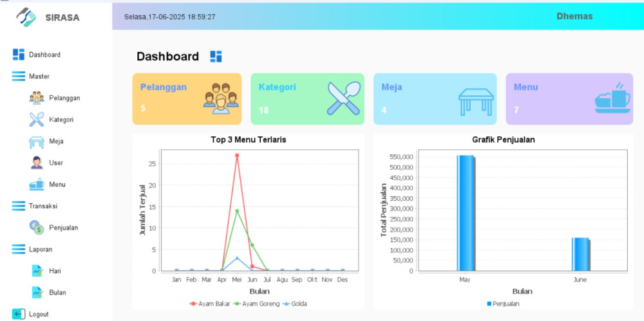Click the icon beside the Dashboard heading
Screen dimensions: 644x321
pyautogui.click(x=216, y=57)
